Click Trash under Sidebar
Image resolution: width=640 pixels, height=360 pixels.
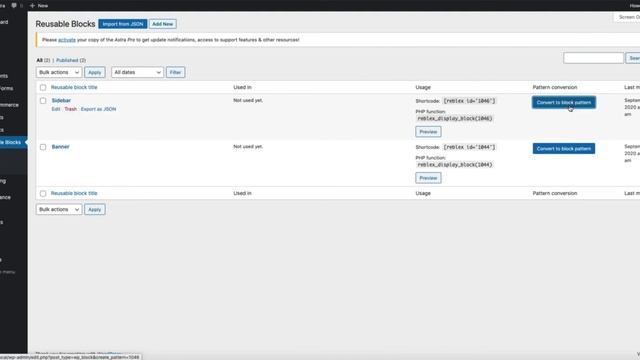pyautogui.click(x=71, y=109)
